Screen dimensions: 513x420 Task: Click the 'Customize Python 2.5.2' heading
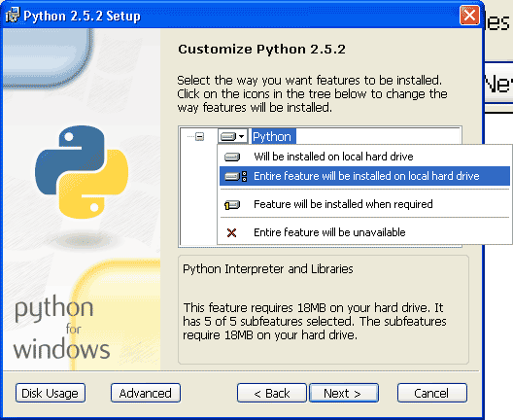[x=261, y=50]
